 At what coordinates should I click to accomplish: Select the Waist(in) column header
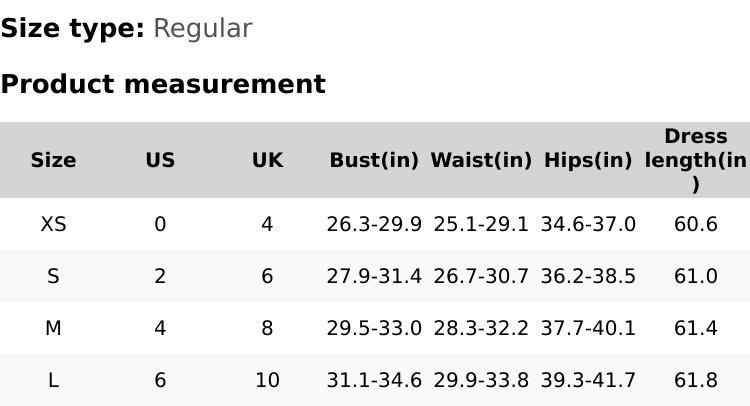481,160
